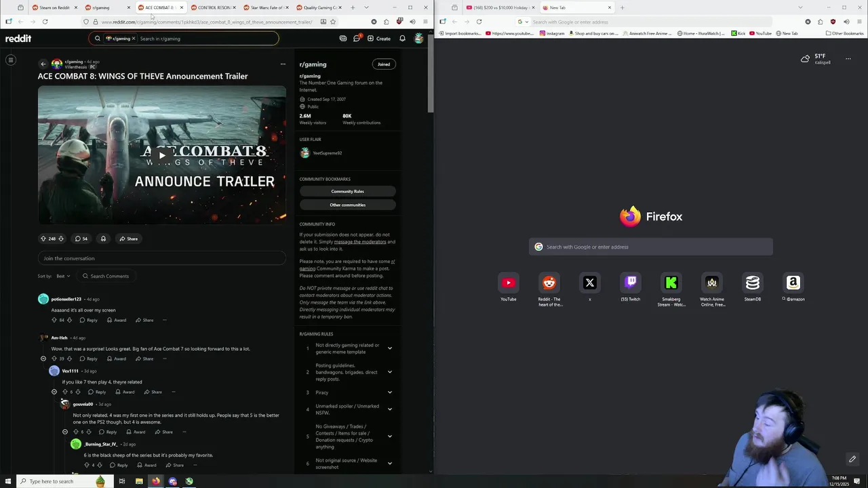Open Reddit chat icon with notification badge
The width and height of the screenshot is (868, 488).
click(x=357, y=39)
